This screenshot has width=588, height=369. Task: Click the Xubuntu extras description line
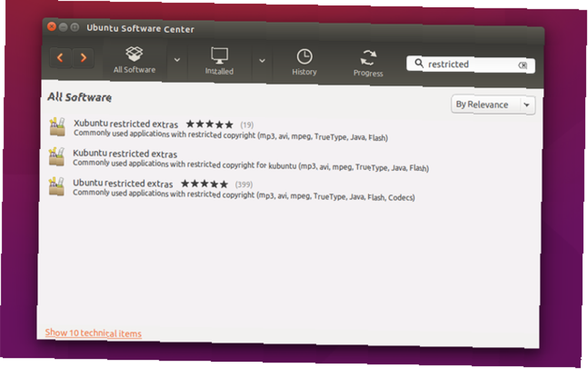click(x=230, y=135)
